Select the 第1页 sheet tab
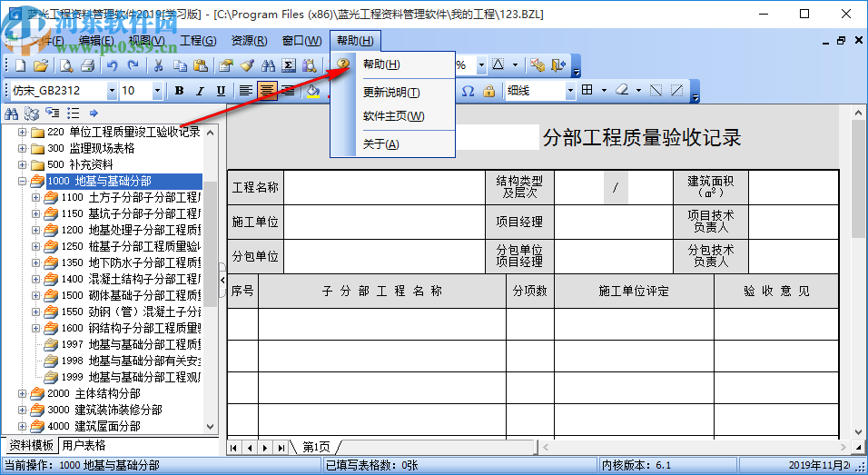868x475 pixels. (x=316, y=447)
